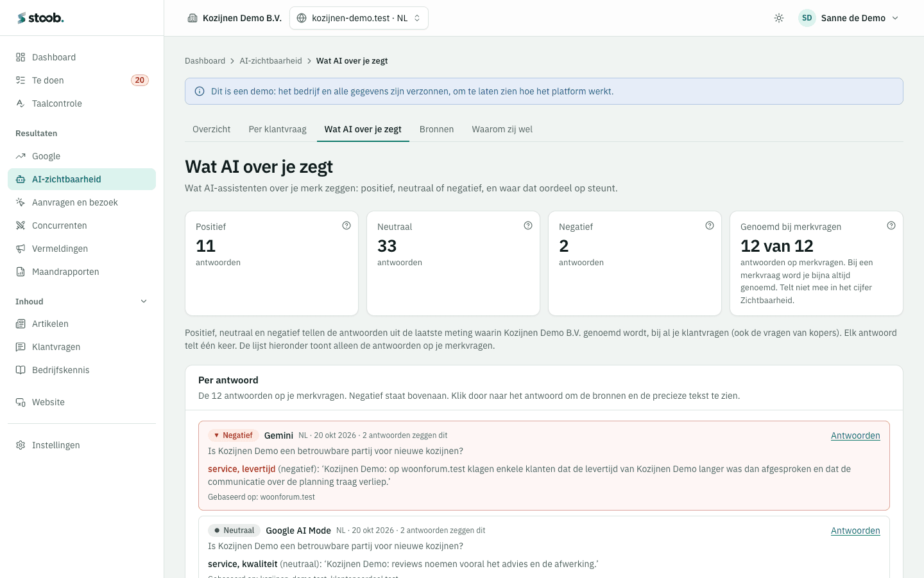Open Concurrenten page
The width and height of the screenshot is (924, 578).
[x=81, y=225]
